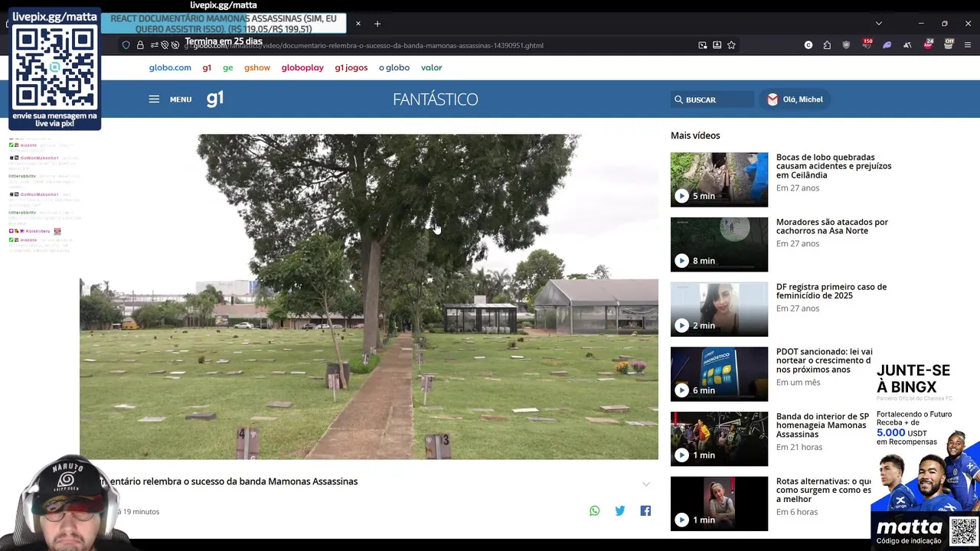This screenshot has height=551, width=980.
Task: Click the Mais vídeos heading
Action: (695, 135)
